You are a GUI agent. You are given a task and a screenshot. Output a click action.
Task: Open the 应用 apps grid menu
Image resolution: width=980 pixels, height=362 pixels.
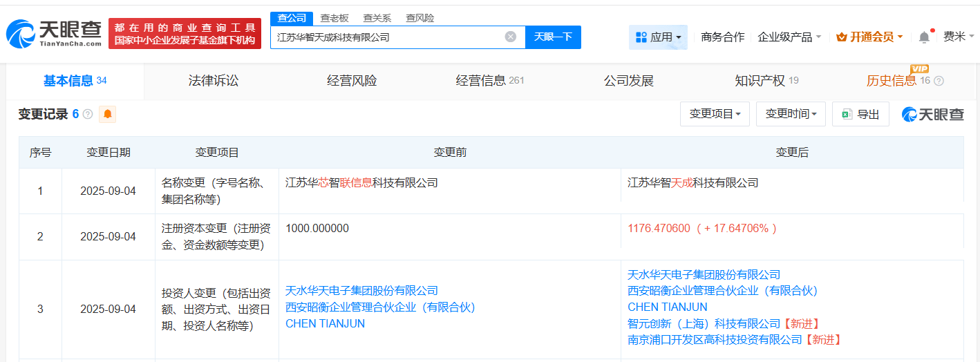click(x=658, y=37)
